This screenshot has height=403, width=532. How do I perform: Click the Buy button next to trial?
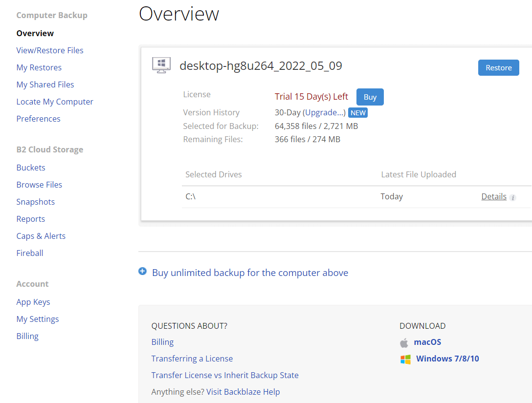pos(370,97)
